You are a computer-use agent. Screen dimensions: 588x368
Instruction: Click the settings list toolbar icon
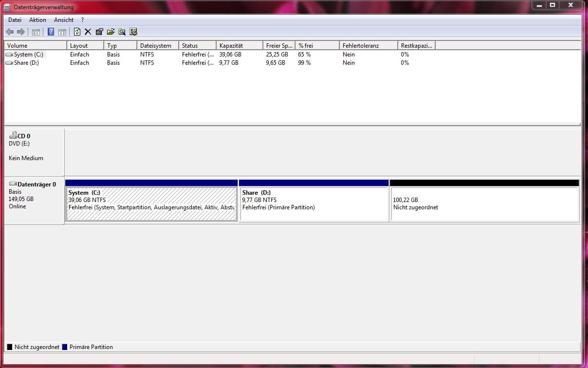133,32
